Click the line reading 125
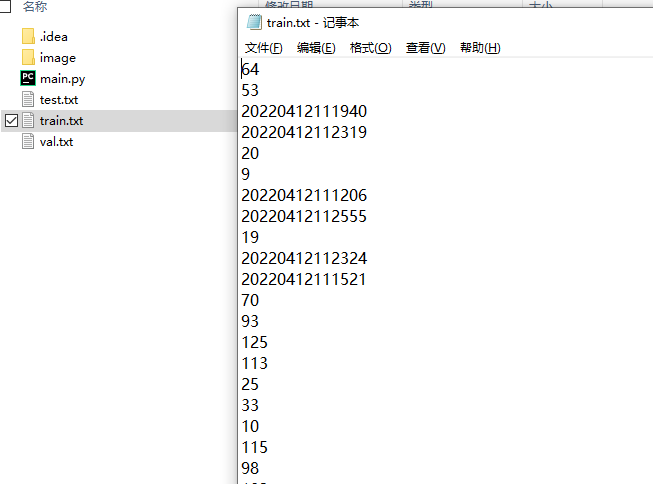 pyautogui.click(x=254, y=342)
